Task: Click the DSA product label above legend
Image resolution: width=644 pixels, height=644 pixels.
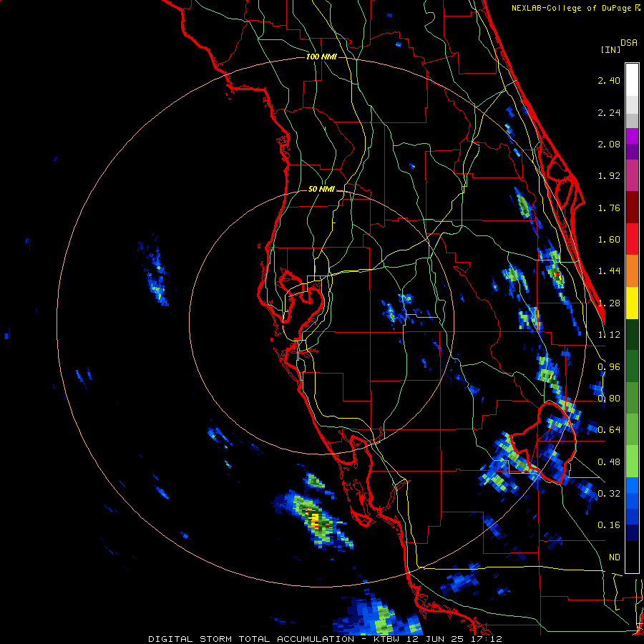Action: pos(629,43)
